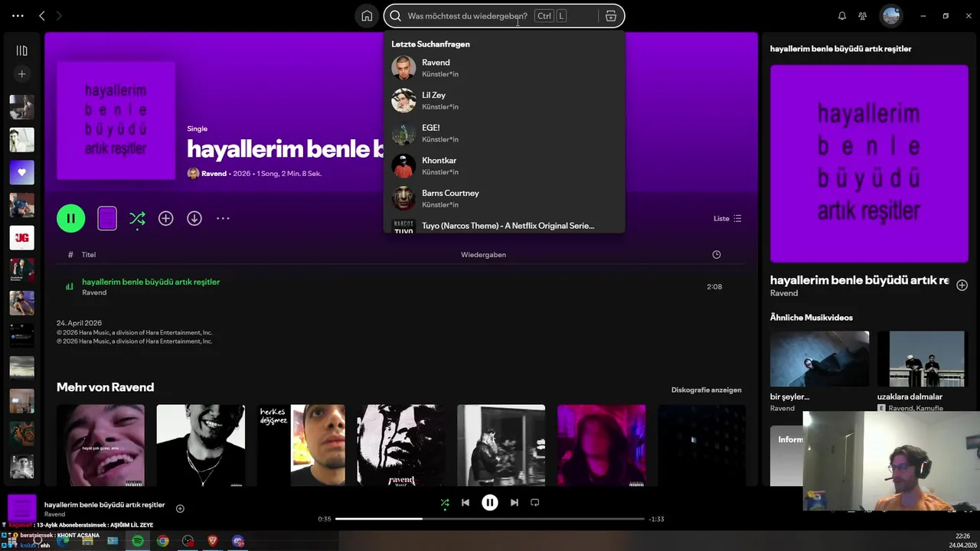Download the single
Image resolution: width=980 pixels, height=551 pixels.
pos(194,218)
